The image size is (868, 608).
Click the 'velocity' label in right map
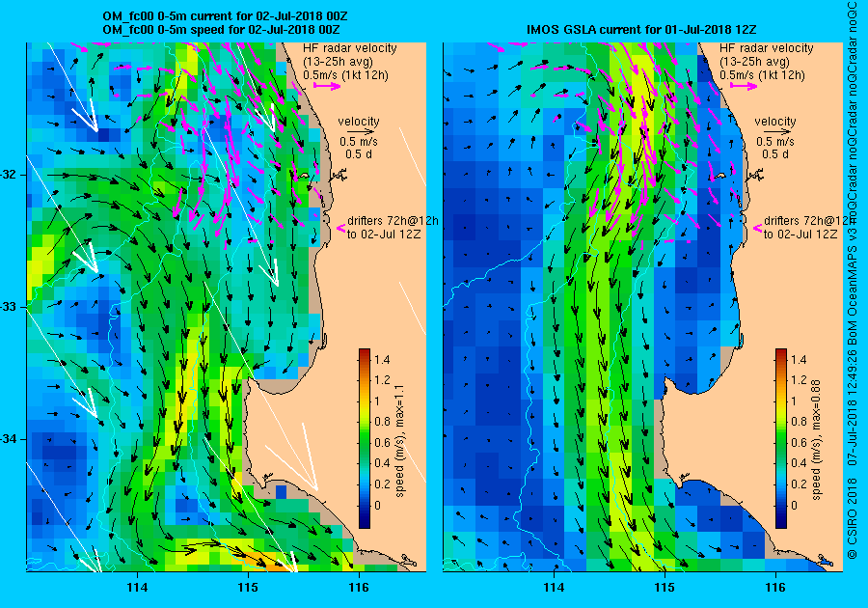tap(775, 122)
